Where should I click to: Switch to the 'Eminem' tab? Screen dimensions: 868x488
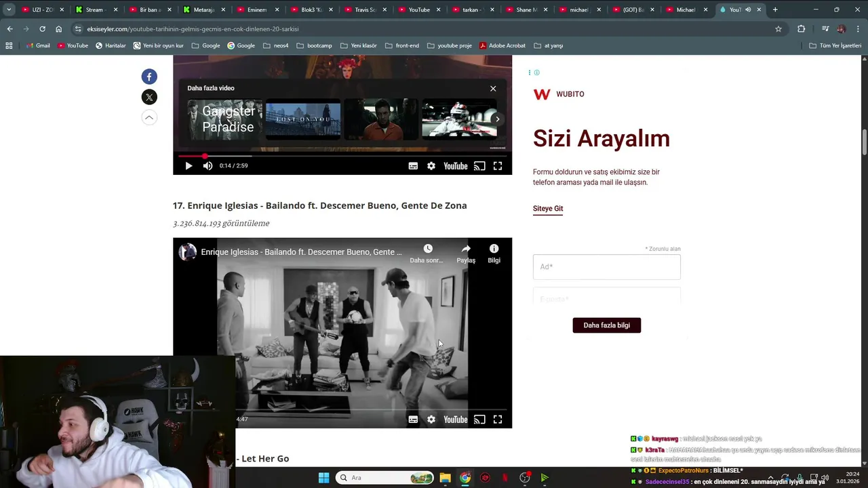point(258,9)
